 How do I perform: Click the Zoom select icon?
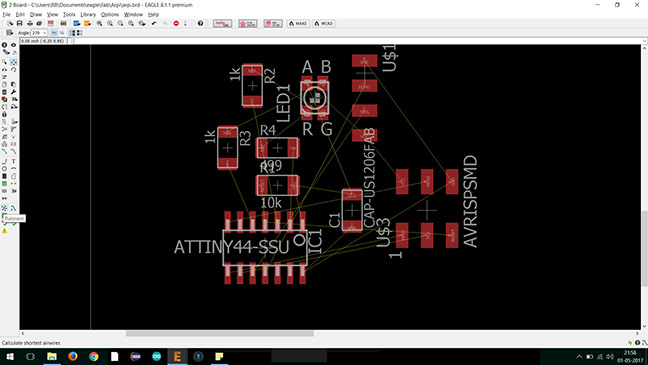click(x=142, y=24)
